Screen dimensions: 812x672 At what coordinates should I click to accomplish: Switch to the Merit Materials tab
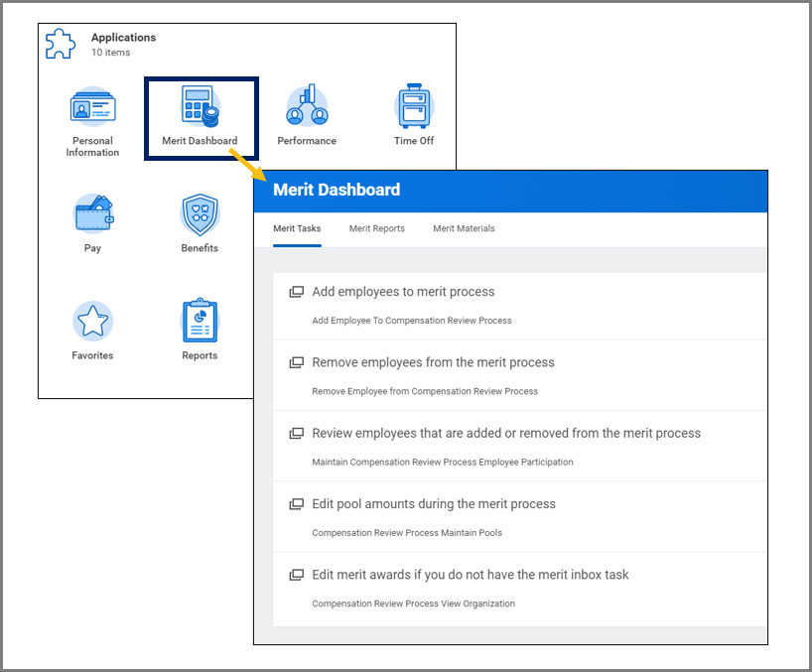(x=464, y=228)
